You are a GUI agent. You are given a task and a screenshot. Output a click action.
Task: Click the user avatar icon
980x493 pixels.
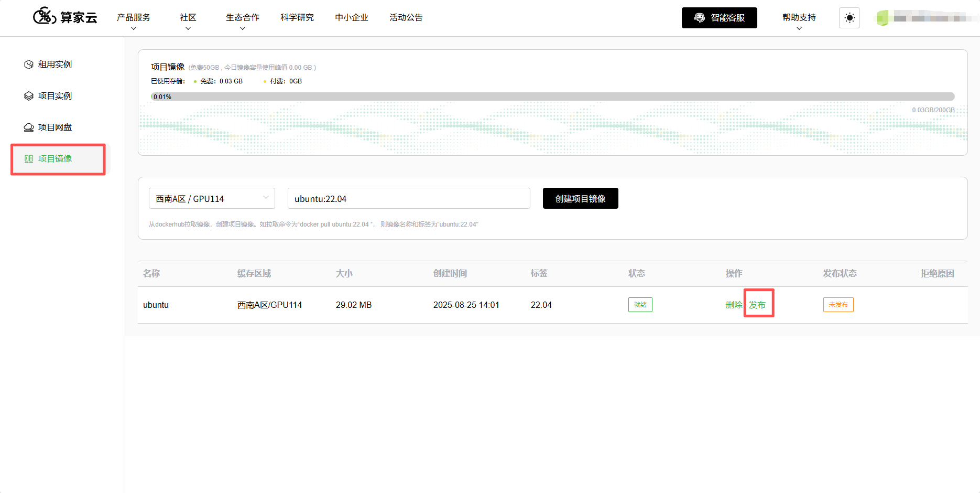pyautogui.click(x=883, y=18)
